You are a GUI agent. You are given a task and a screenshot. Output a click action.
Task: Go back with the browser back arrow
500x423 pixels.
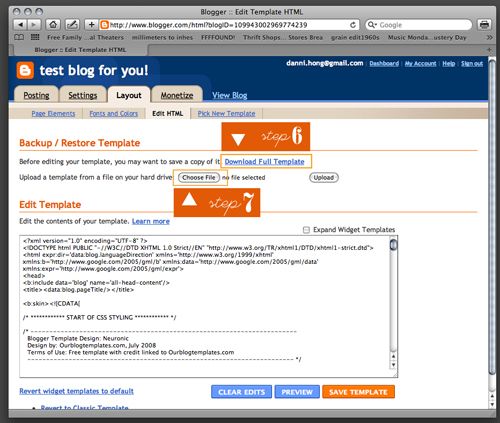click(21, 25)
